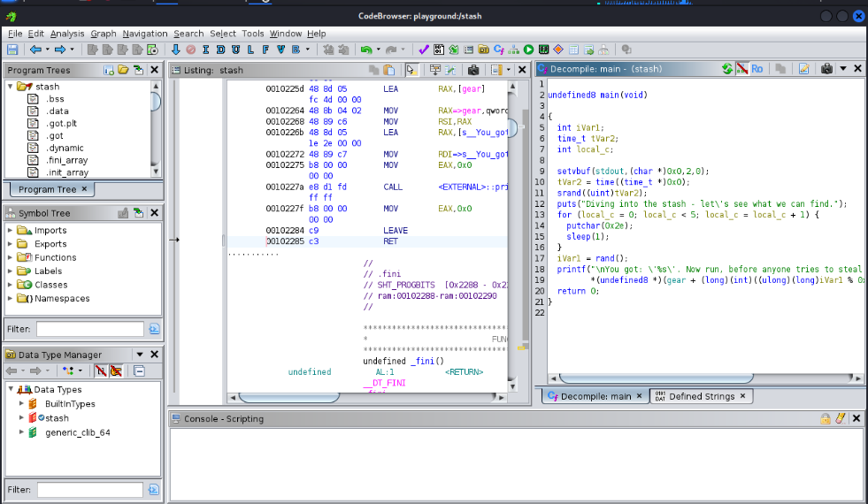Click the green Run script play button
This screenshot has height=504, width=868.
[x=528, y=50]
